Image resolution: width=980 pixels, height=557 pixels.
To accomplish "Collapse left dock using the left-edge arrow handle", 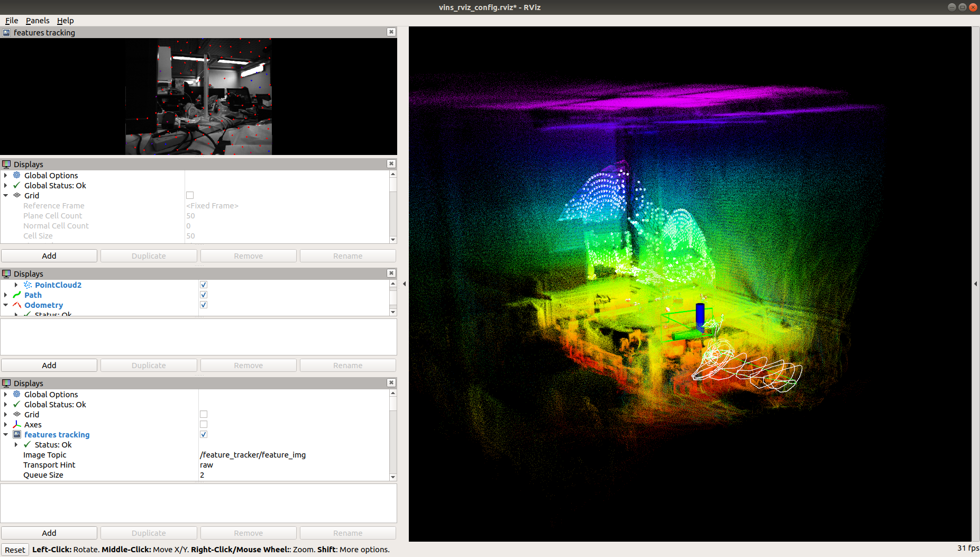I will pos(405,284).
